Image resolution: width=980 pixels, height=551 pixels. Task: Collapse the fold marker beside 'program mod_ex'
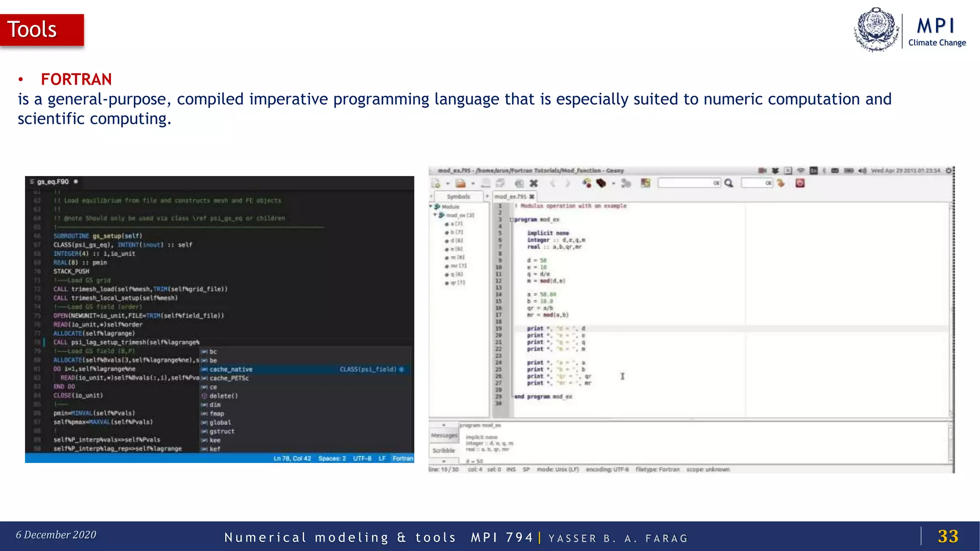tap(511, 220)
